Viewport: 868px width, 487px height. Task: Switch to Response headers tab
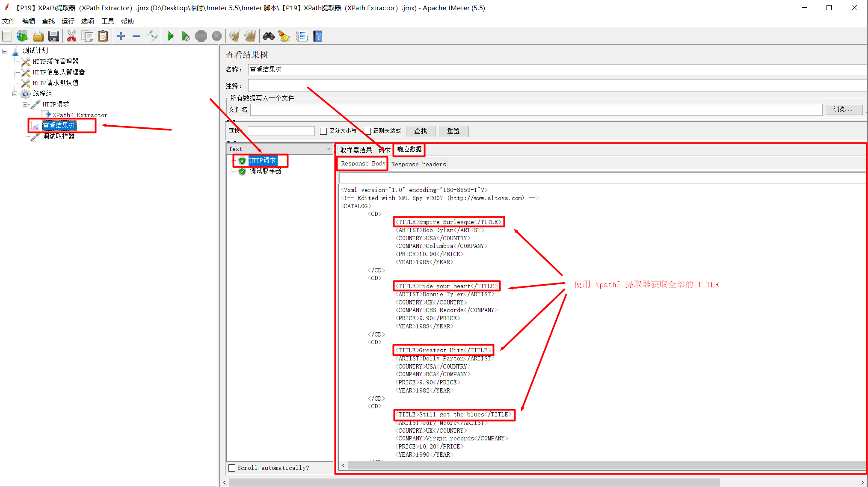[418, 164]
